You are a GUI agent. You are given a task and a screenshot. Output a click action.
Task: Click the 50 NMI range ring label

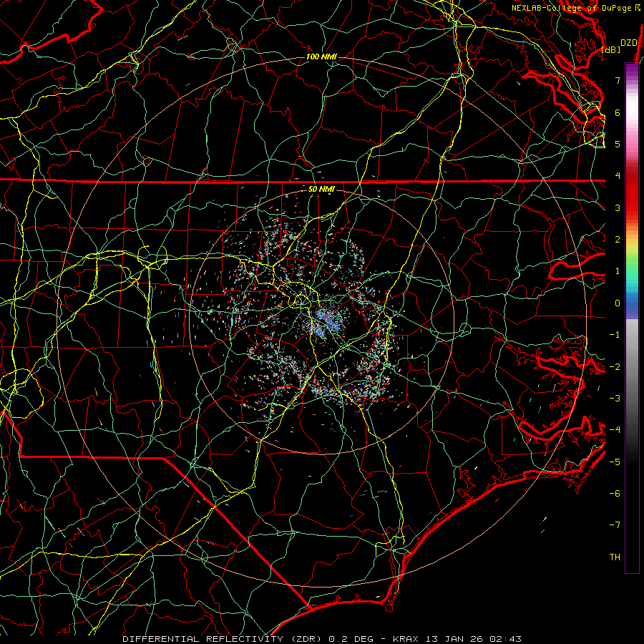[321, 189]
